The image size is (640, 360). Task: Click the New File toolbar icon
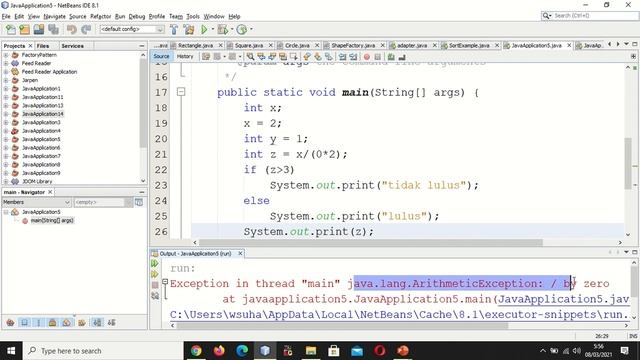(11, 29)
